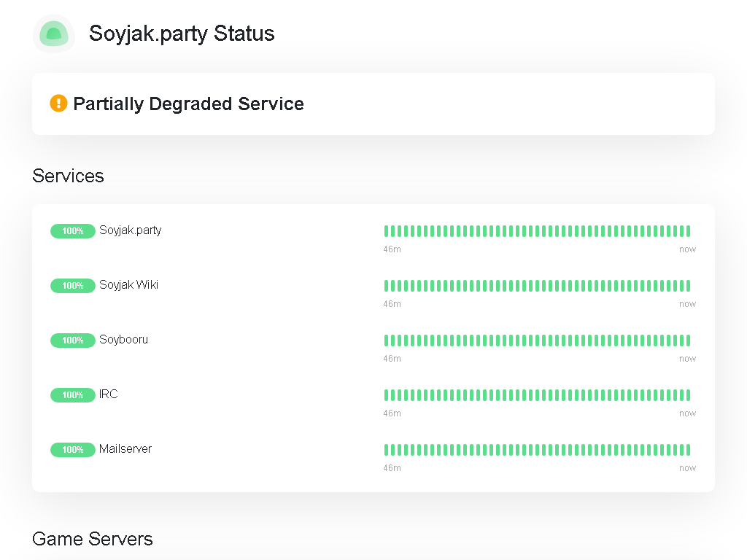Click the 100% badge for Soyjak Wiki
Viewport: 747px width, 560px height.
coord(72,286)
